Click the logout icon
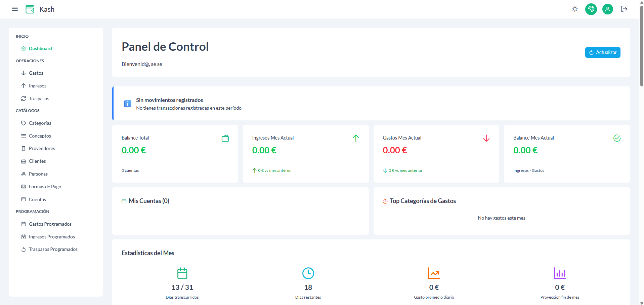 pos(624,9)
